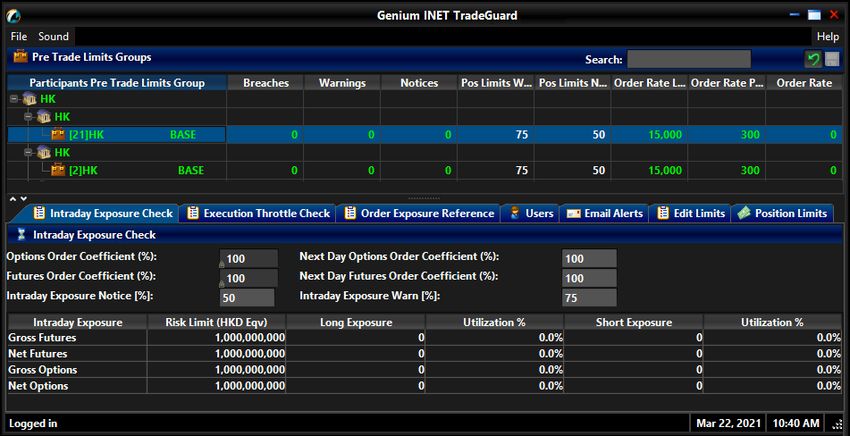Click the Intraday Exposure Warn [%] field
This screenshot has height=436, width=850.
point(589,298)
